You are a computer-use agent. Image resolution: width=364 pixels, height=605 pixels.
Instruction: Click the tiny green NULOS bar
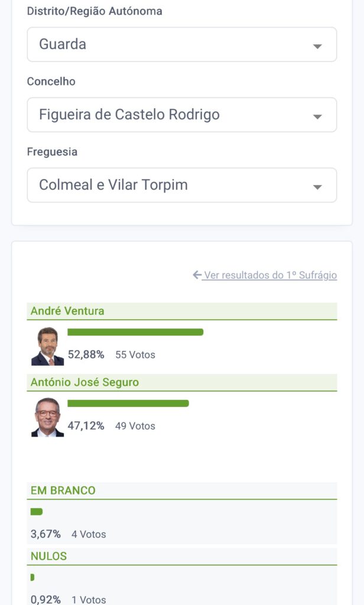pyautogui.click(x=32, y=577)
